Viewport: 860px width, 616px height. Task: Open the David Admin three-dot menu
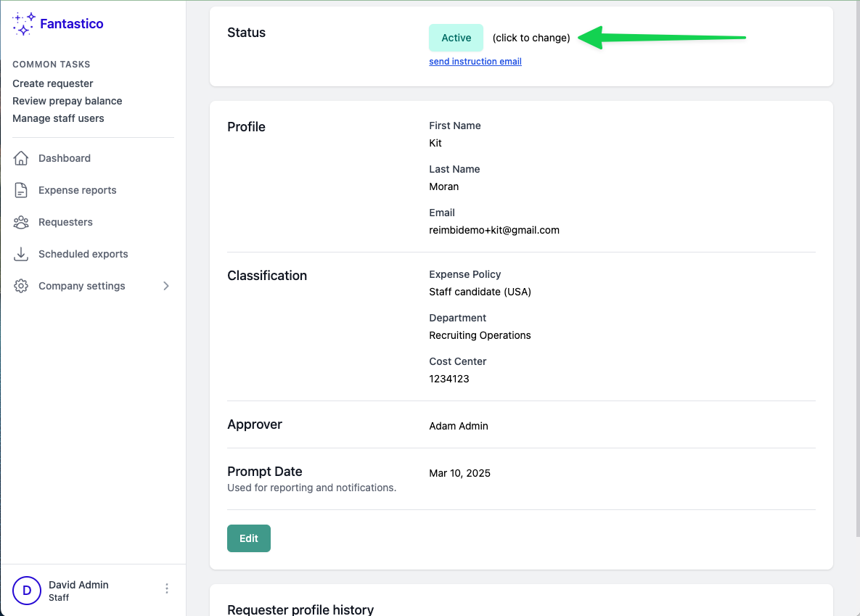click(x=167, y=588)
